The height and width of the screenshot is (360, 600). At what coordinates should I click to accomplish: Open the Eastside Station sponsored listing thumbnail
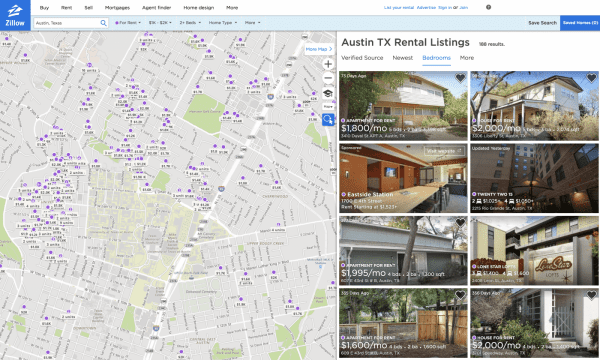(403, 178)
